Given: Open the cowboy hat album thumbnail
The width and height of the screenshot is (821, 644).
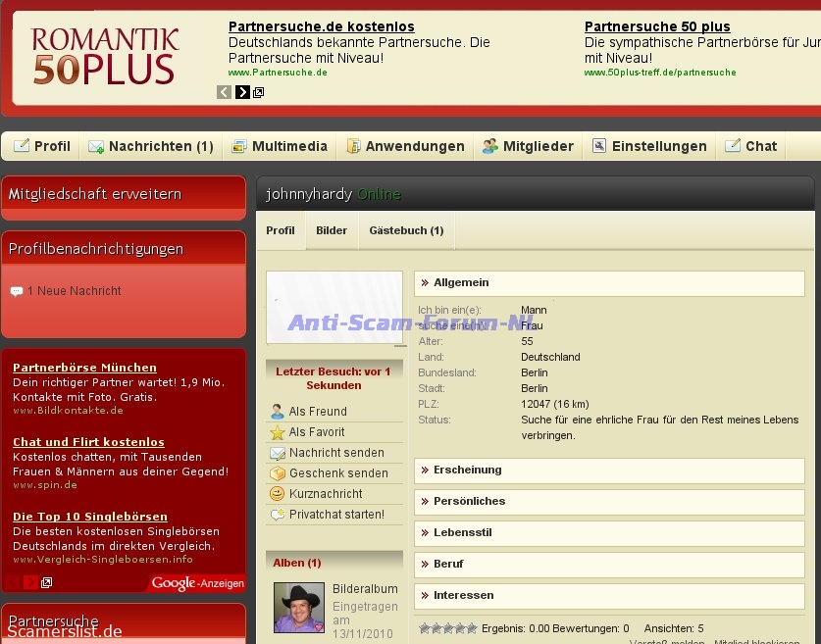Looking at the screenshot, I should pyautogui.click(x=298, y=608).
